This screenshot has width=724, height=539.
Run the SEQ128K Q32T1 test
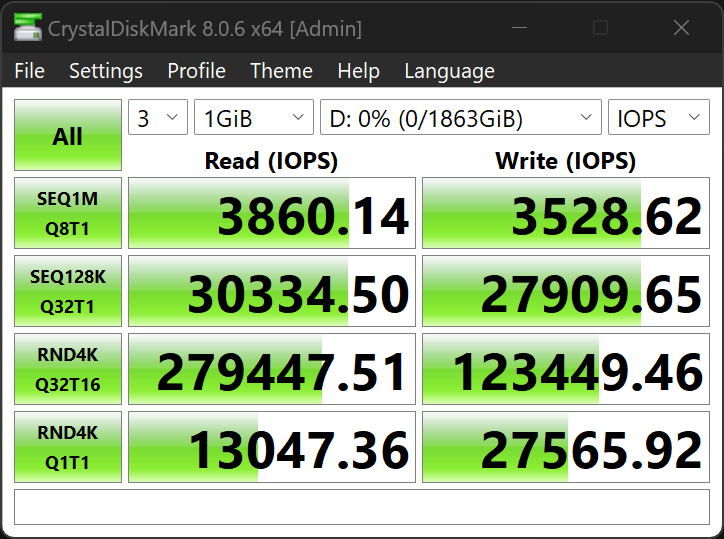click(x=68, y=291)
